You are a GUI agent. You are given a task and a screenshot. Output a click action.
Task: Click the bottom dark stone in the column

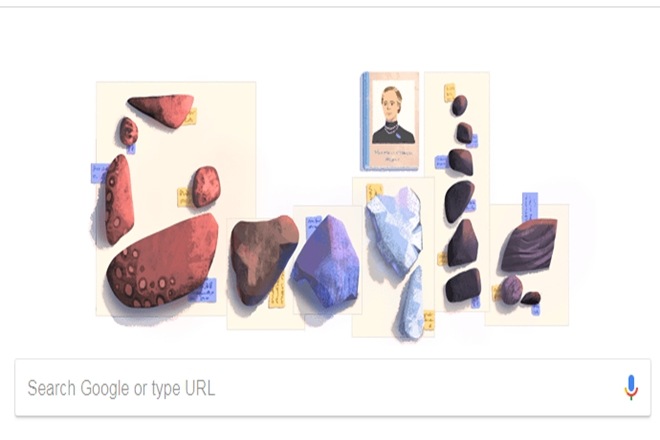463,285
